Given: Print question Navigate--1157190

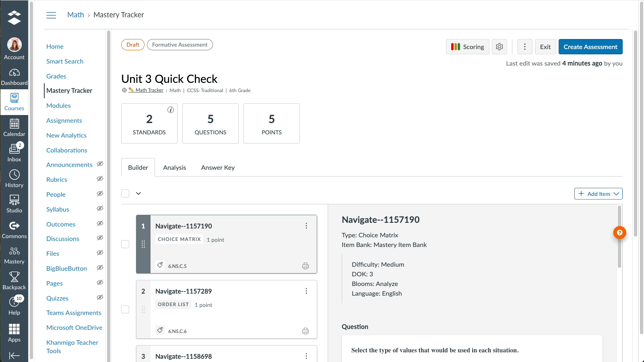Looking at the screenshot, I should pyautogui.click(x=305, y=266).
